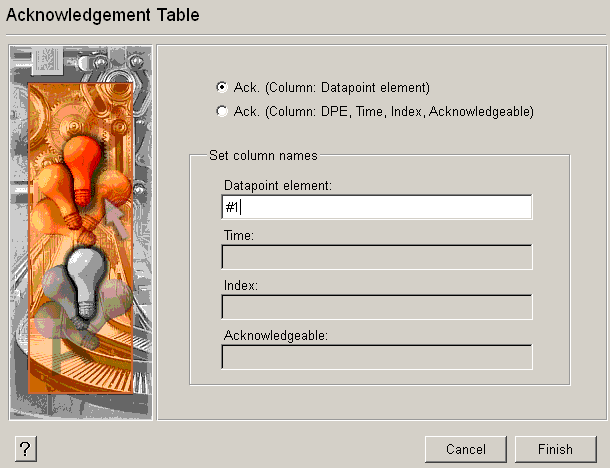
Task: Click the "Time:" field label
Action: [240, 236]
